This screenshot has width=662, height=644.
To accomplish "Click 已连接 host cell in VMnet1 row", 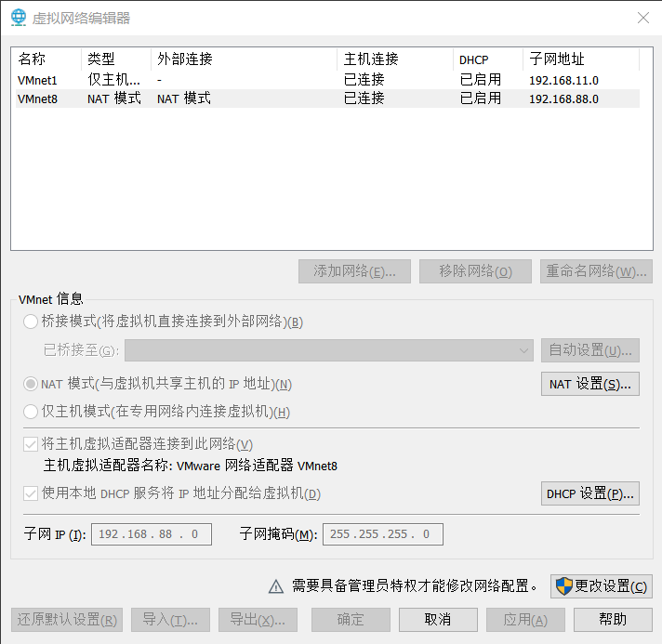I will (x=364, y=80).
